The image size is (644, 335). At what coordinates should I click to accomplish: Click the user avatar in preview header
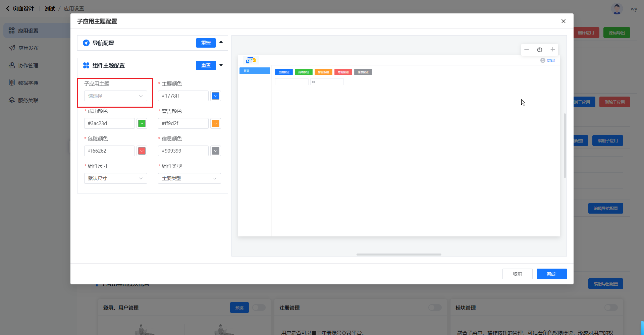[x=542, y=60]
